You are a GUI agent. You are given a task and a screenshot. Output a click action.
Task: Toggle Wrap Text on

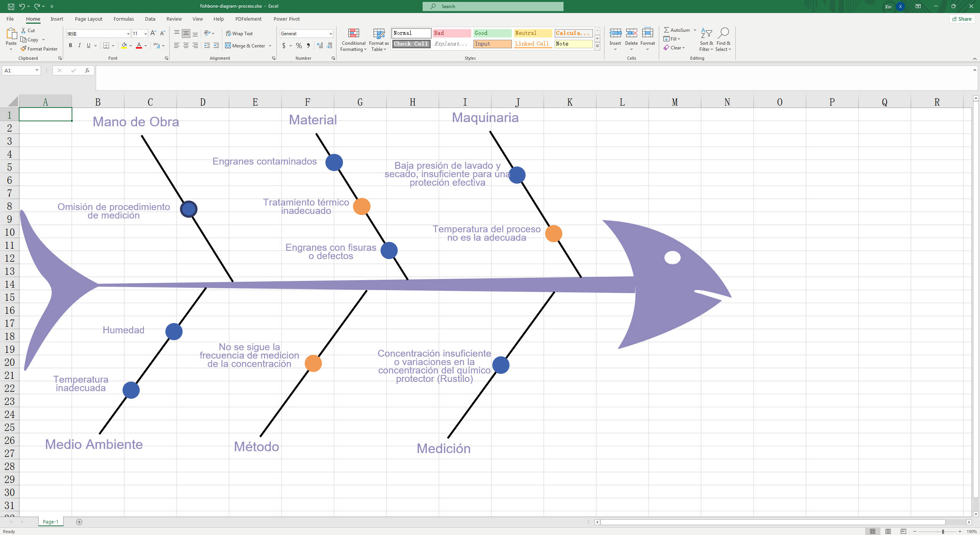[x=239, y=33]
